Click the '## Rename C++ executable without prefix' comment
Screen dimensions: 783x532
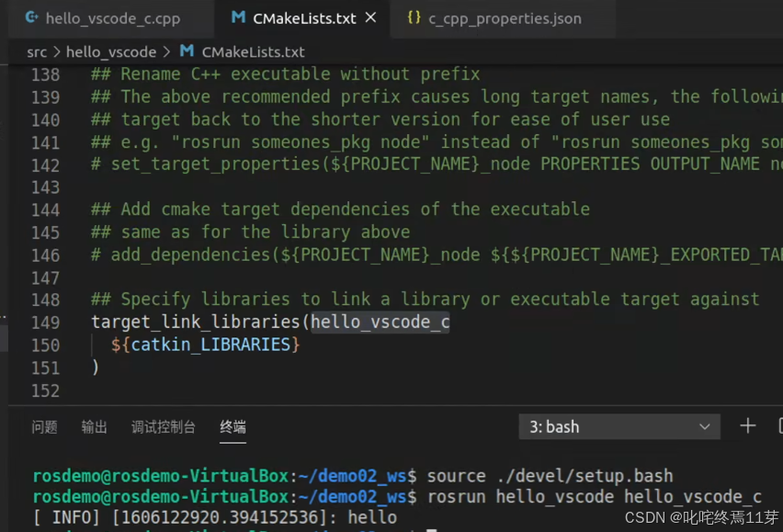[285, 74]
